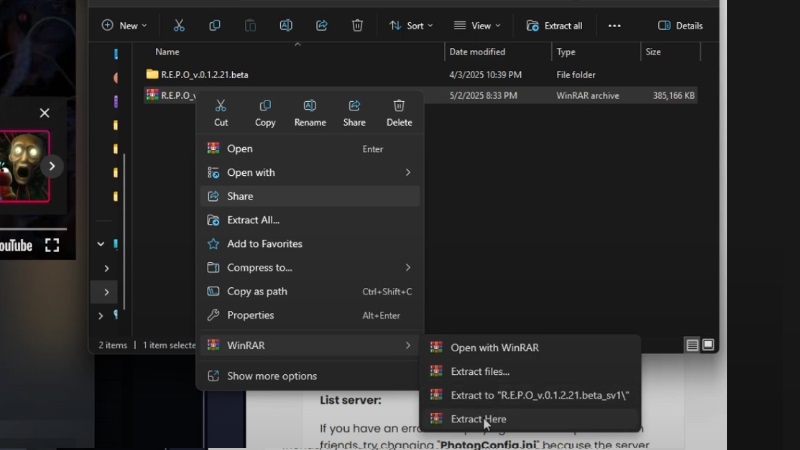Image resolution: width=800 pixels, height=450 pixels.
Task: Click the Rename icon in Explorer toolbar
Action: tap(286, 26)
